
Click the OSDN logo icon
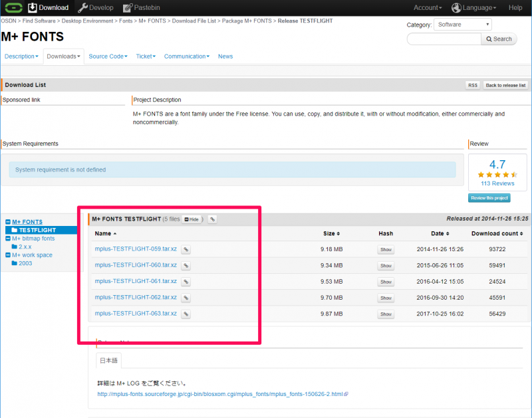click(13, 7)
